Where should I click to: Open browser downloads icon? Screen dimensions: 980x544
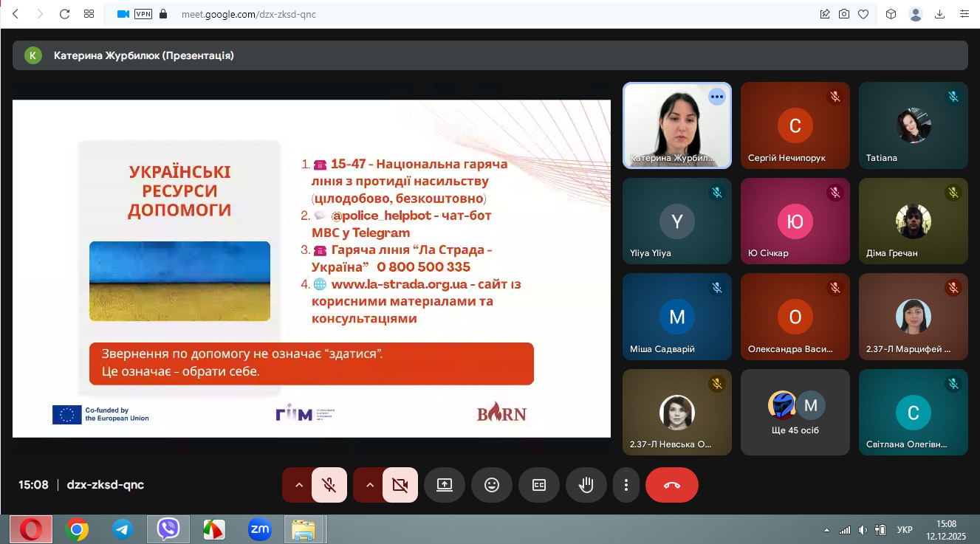940,14
